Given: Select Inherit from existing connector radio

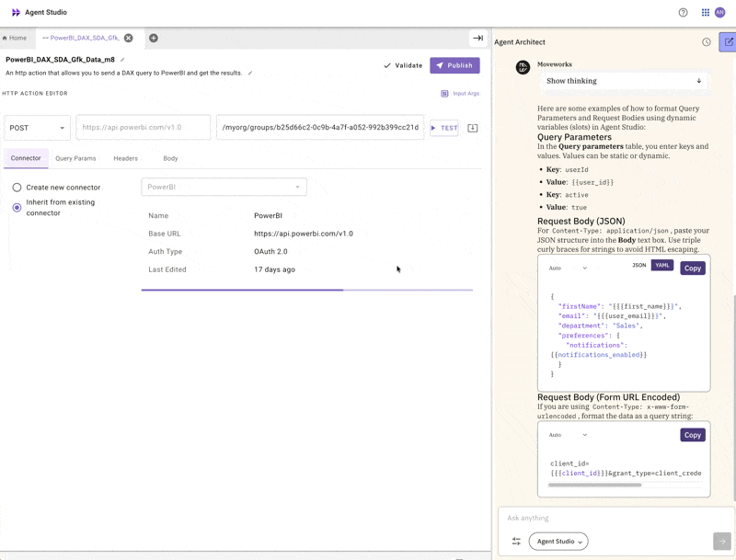Looking at the screenshot, I should [x=17, y=207].
